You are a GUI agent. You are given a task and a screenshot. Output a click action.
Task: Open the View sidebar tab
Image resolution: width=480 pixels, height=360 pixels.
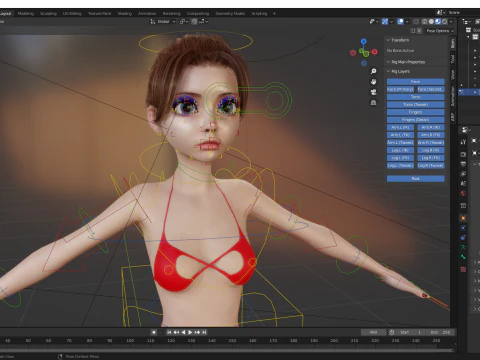pos(453,74)
